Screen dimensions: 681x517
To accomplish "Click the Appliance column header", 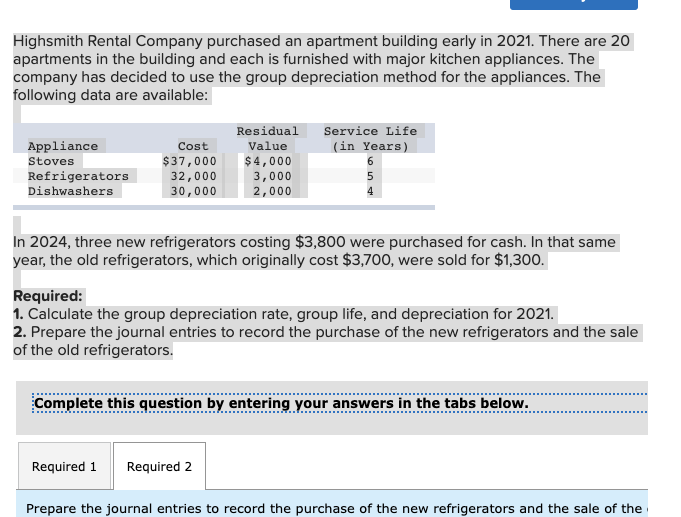I will pyautogui.click(x=63, y=146).
